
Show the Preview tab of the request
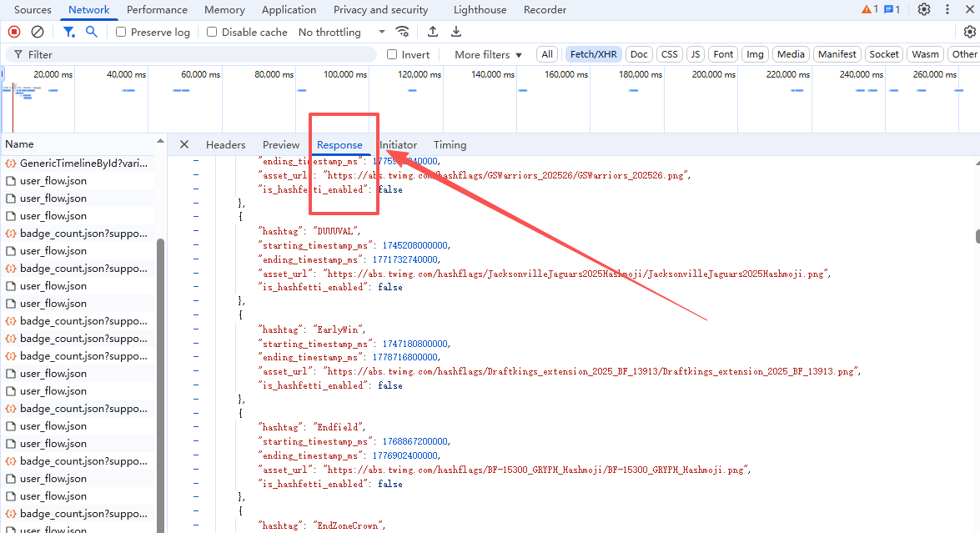click(x=280, y=144)
